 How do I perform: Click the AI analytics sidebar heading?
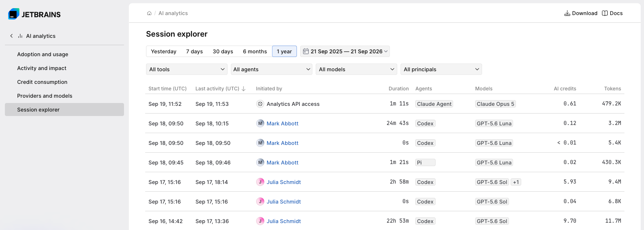pyautogui.click(x=41, y=36)
